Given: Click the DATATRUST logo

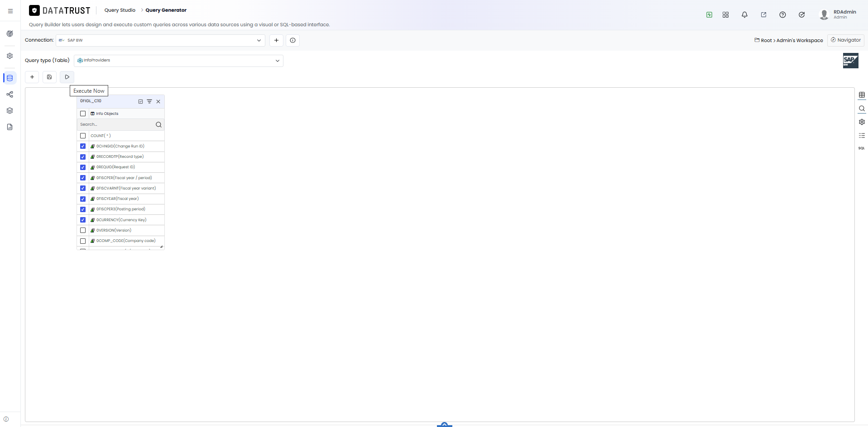Looking at the screenshot, I should coord(60,10).
